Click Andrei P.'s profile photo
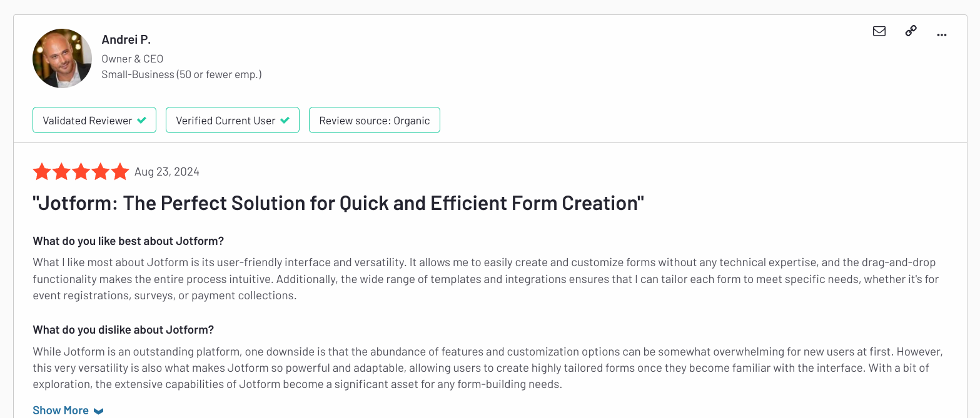The height and width of the screenshot is (418, 980). pos(62,57)
